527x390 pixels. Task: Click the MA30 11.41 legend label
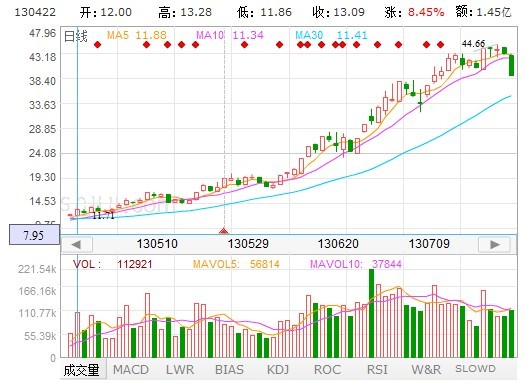tap(331, 35)
